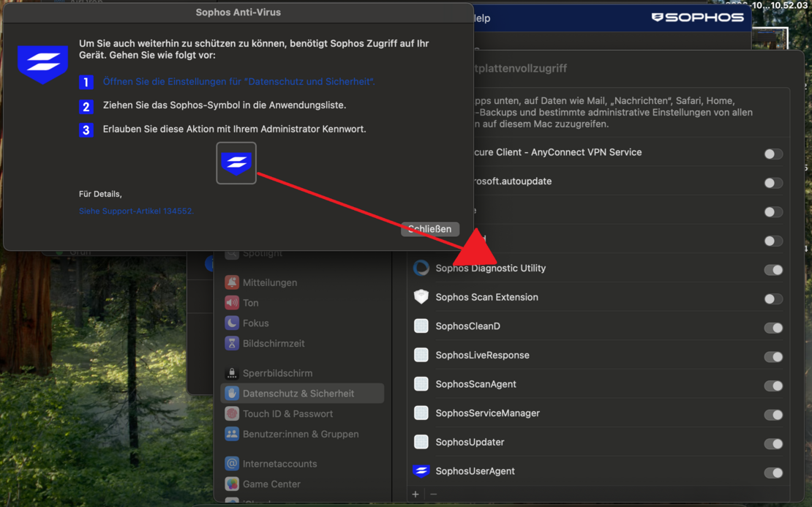The width and height of the screenshot is (812, 507).
Task: Toggle the SophosUserAgent switch
Action: (x=773, y=473)
